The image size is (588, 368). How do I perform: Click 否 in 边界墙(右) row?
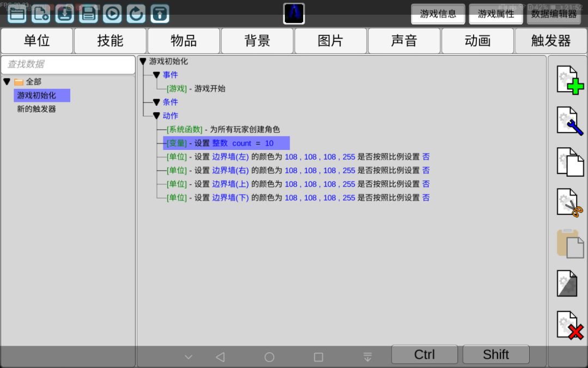pos(426,171)
